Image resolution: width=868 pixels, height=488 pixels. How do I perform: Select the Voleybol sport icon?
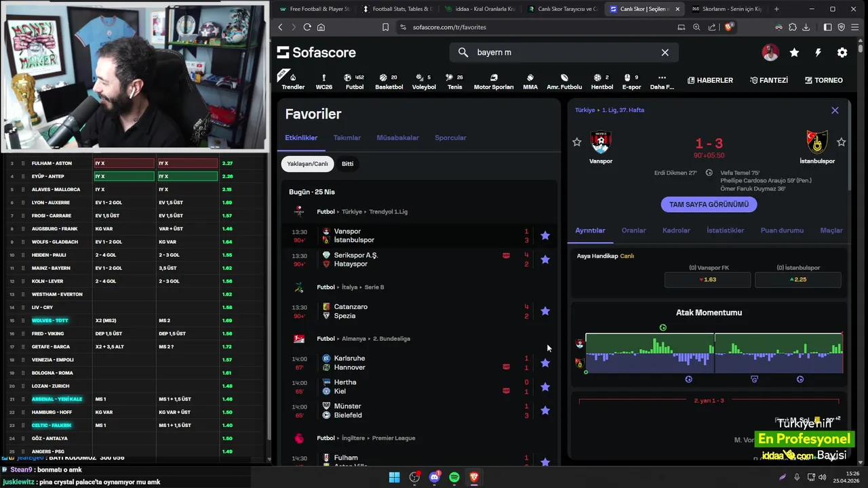tap(424, 81)
